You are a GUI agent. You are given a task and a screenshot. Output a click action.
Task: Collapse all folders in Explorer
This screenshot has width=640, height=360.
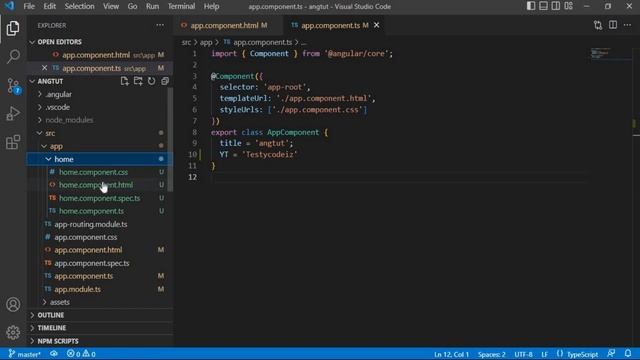(x=165, y=81)
